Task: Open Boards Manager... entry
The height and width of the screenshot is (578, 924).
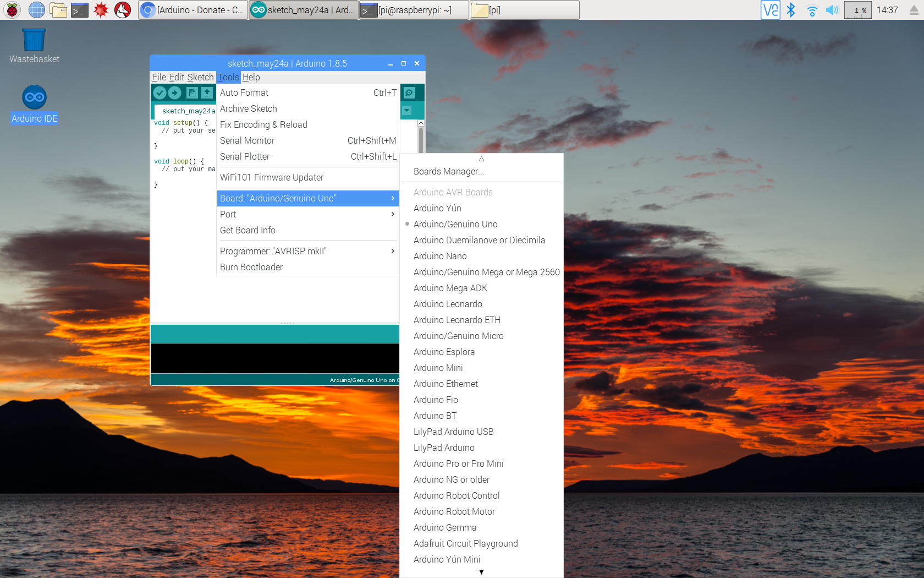Action: pyautogui.click(x=449, y=171)
